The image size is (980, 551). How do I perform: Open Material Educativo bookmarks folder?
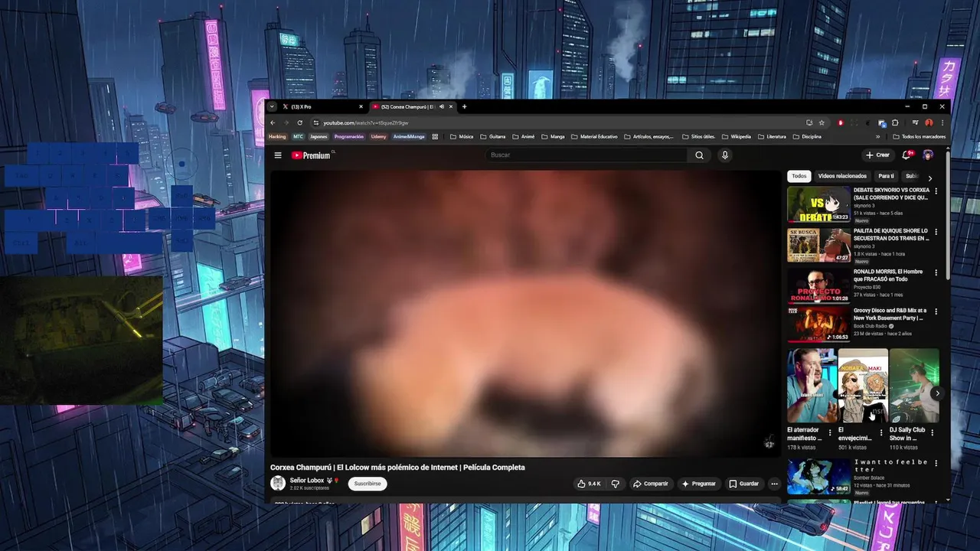pos(594,137)
